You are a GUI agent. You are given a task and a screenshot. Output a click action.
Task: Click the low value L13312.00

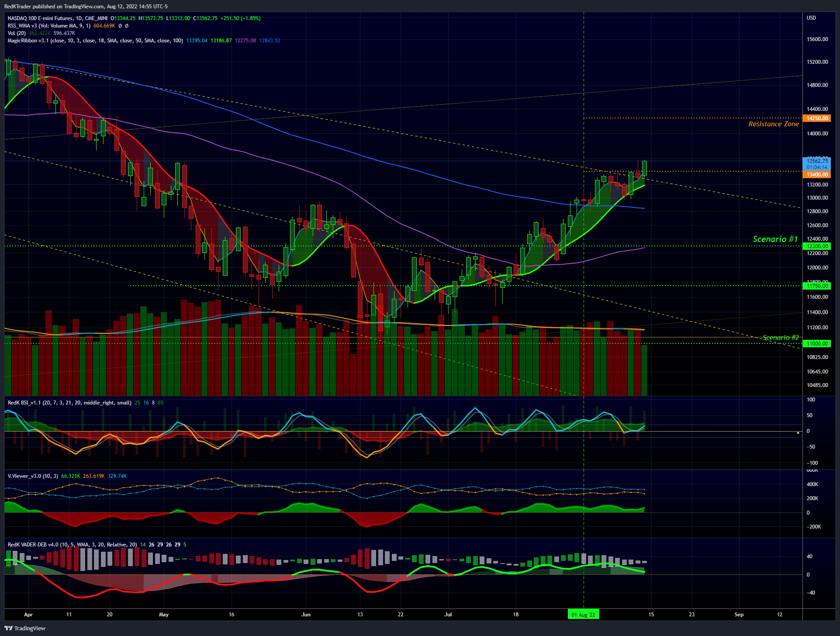(178, 18)
